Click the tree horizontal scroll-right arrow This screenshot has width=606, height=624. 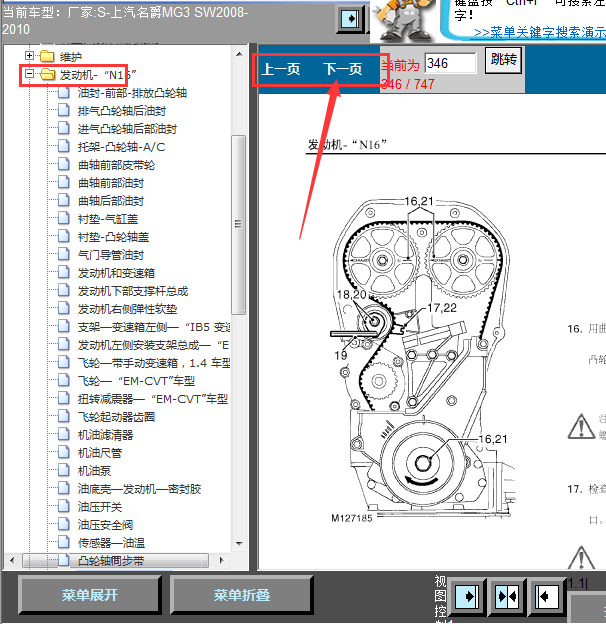(x=222, y=560)
